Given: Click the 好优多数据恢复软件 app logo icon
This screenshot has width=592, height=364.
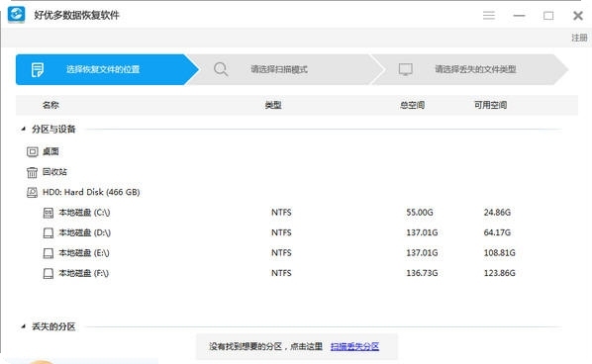Looking at the screenshot, I should 16,14.
